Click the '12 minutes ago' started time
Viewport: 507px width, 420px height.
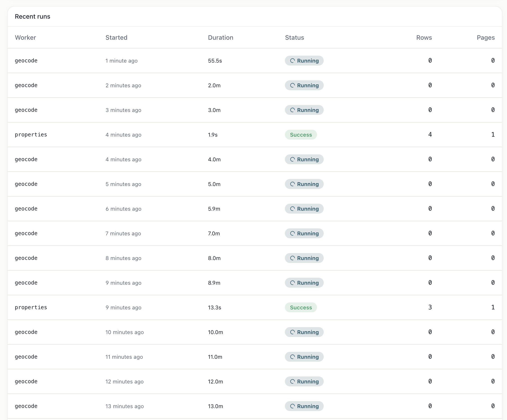pyautogui.click(x=125, y=381)
